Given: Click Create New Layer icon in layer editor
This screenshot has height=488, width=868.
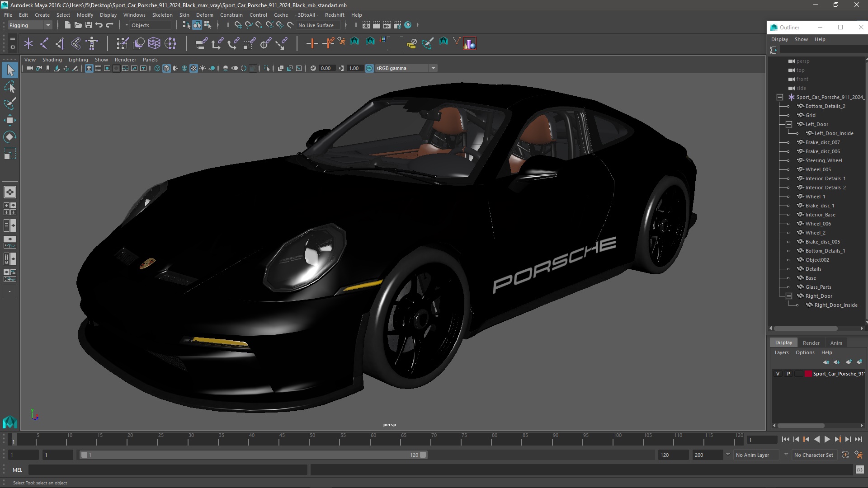Looking at the screenshot, I should pyautogui.click(x=849, y=362).
